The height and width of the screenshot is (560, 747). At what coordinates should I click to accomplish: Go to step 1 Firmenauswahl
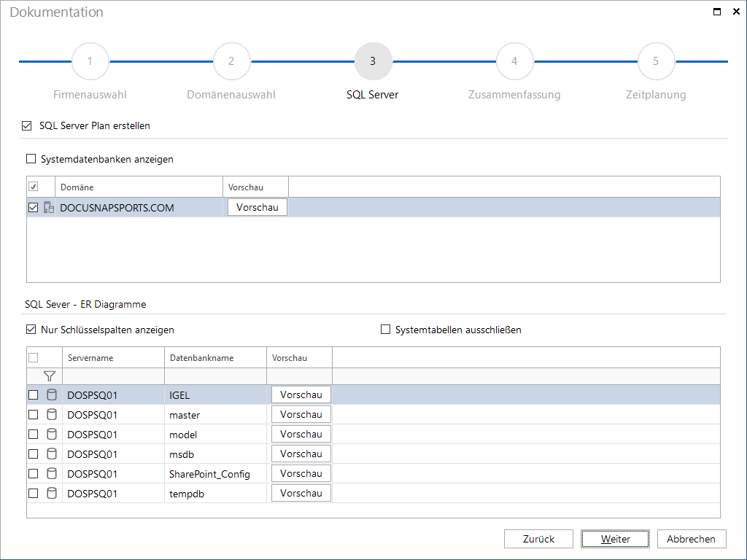(90, 61)
